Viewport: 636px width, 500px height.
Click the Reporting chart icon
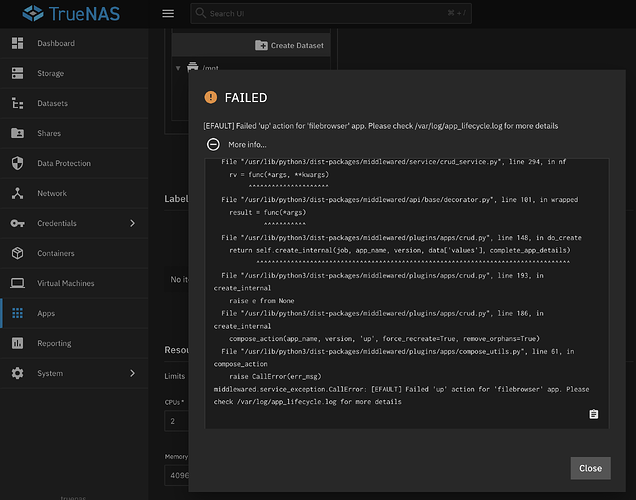[17, 343]
